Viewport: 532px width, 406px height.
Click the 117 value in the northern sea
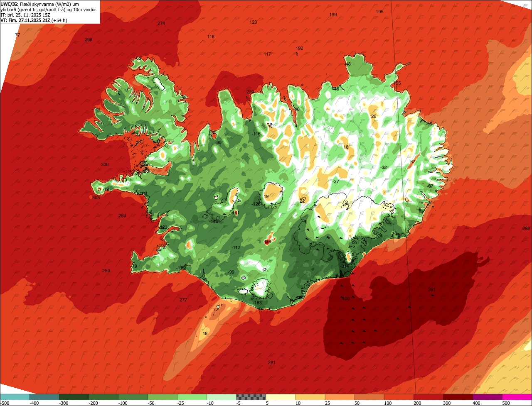coord(267,54)
